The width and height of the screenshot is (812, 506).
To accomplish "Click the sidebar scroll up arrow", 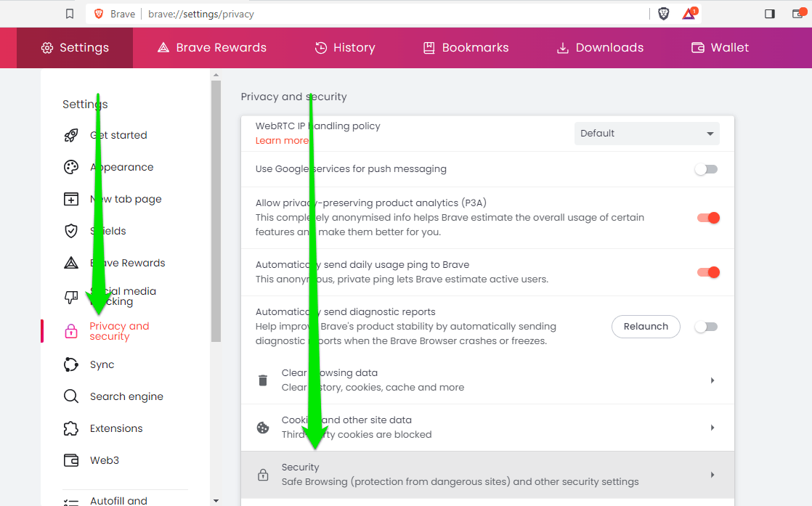I will pyautogui.click(x=216, y=75).
